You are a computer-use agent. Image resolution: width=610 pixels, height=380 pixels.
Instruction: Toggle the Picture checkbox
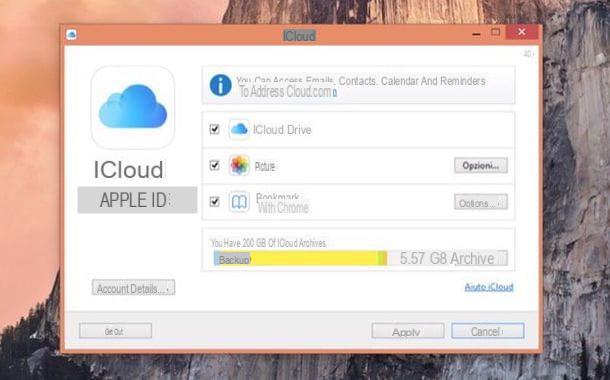[214, 165]
